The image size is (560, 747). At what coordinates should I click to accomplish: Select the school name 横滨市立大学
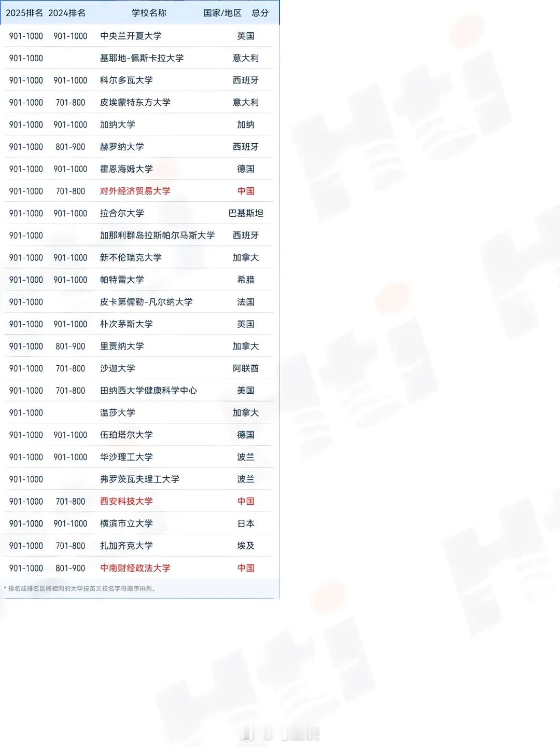[x=127, y=524]
